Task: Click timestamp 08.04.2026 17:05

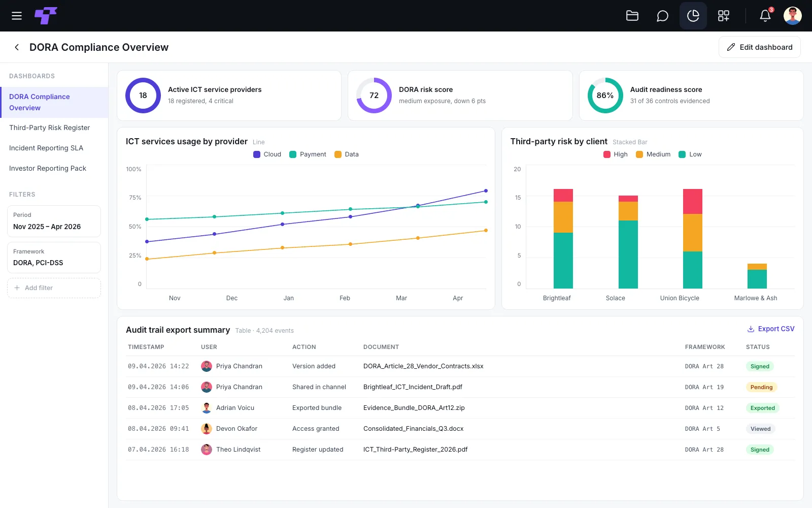Action: (158, 408)
